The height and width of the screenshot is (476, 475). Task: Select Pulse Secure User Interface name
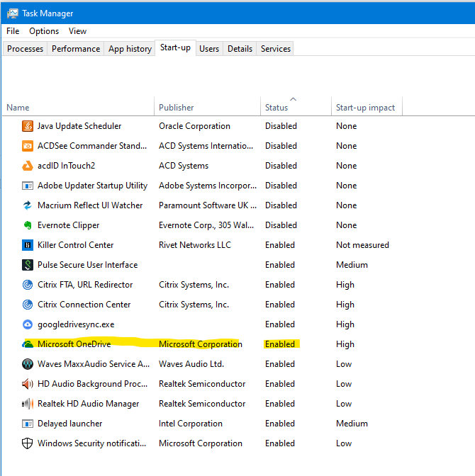coord(87,265)
